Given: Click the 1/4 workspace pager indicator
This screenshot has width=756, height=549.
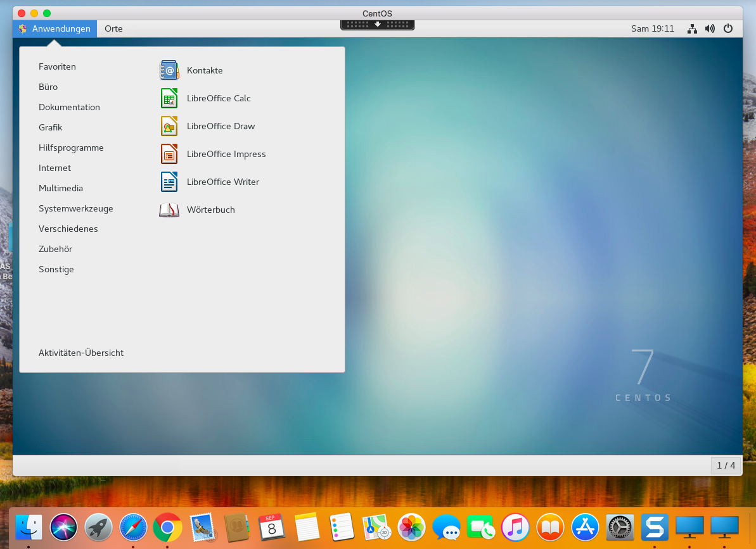Looking at the screenshot, I should (725, 465).
